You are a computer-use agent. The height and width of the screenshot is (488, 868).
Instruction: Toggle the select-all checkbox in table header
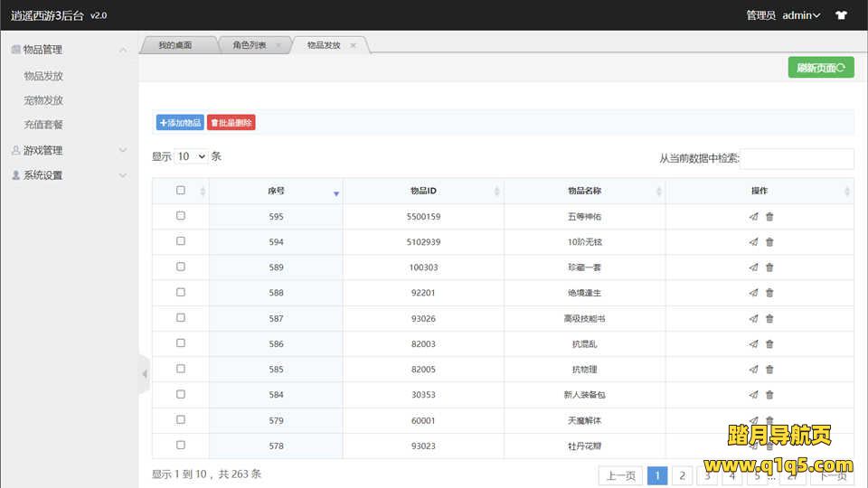point(181,190)
